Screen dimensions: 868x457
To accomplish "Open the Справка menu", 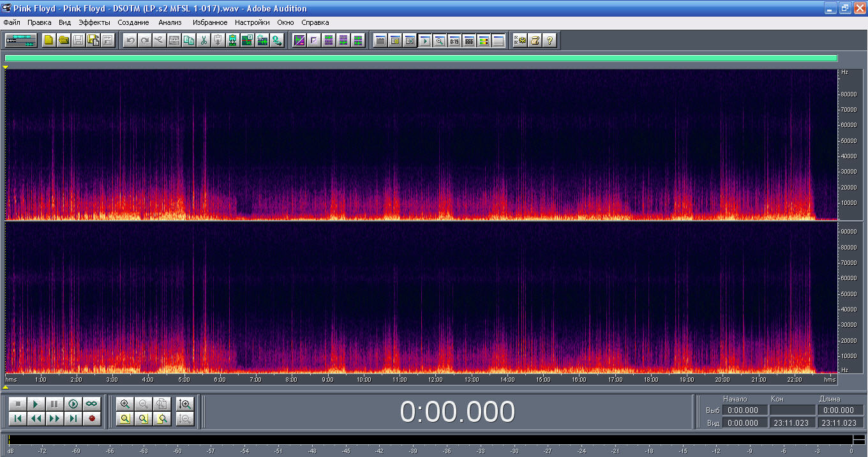I will point(315,22).
